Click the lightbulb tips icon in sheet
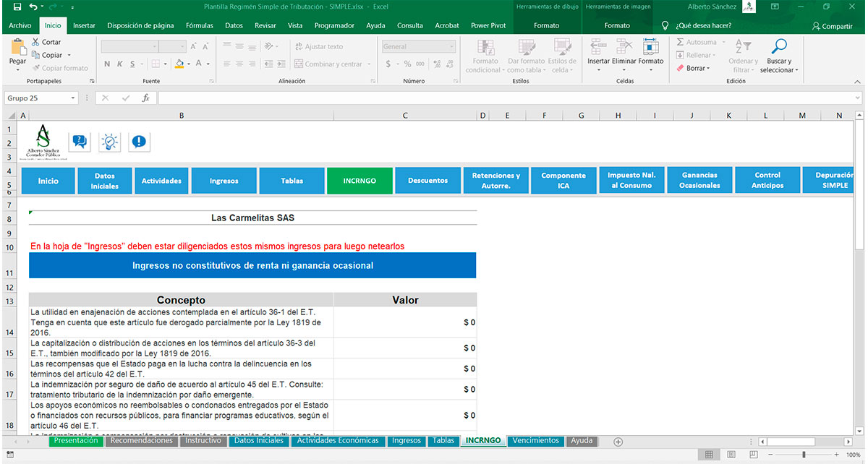 point(109,142)
